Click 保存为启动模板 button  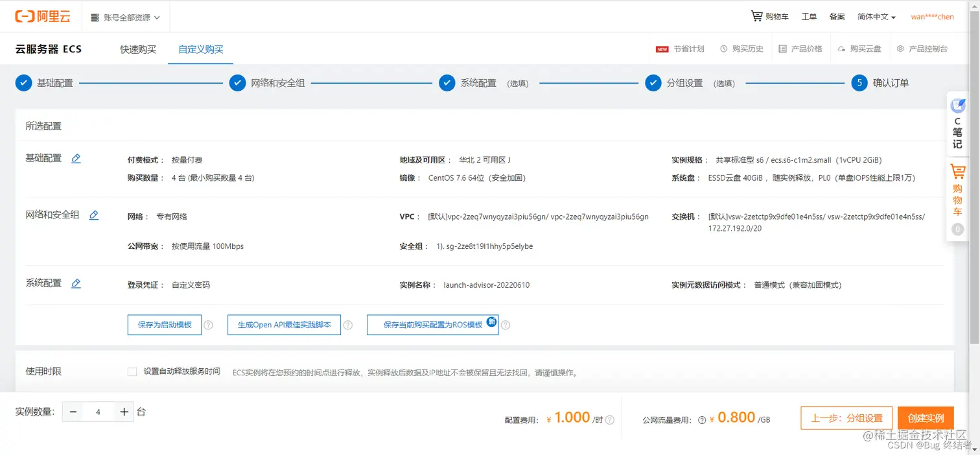pos(165,325)
